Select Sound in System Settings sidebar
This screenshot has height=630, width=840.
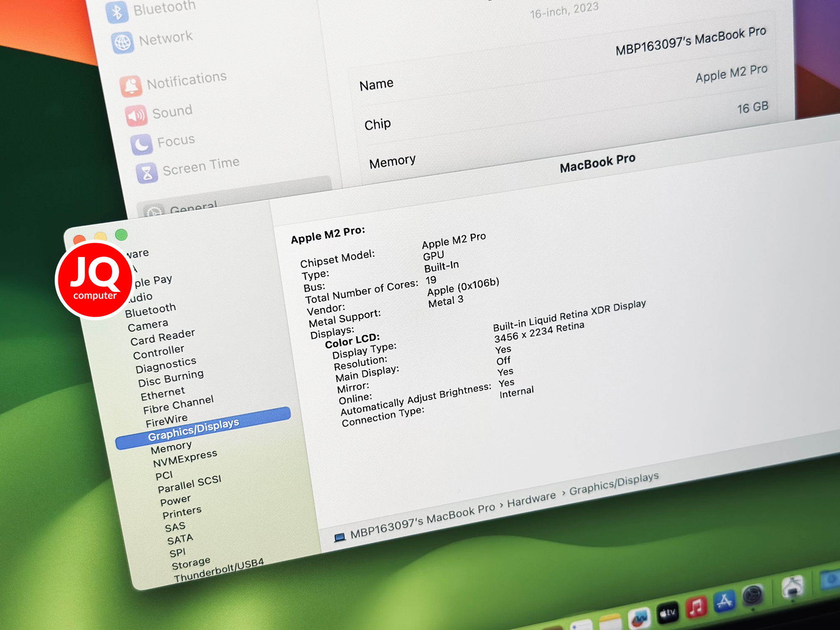(x=172, y=112)
